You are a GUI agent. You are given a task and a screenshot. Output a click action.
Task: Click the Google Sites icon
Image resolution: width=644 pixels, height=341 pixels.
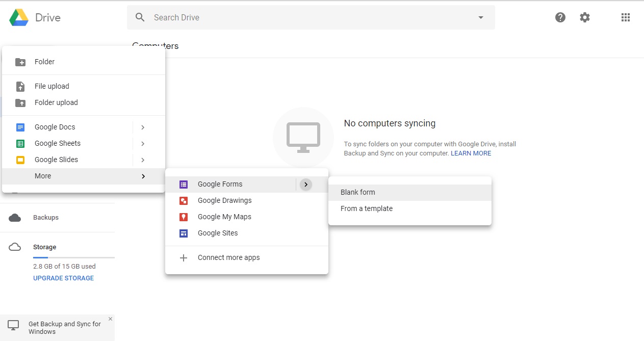184,233
